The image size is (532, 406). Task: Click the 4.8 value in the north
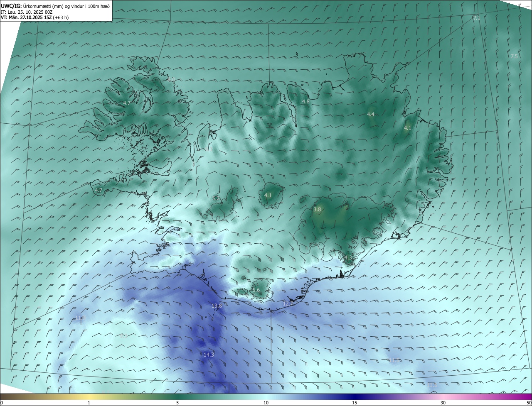point(305,101)
